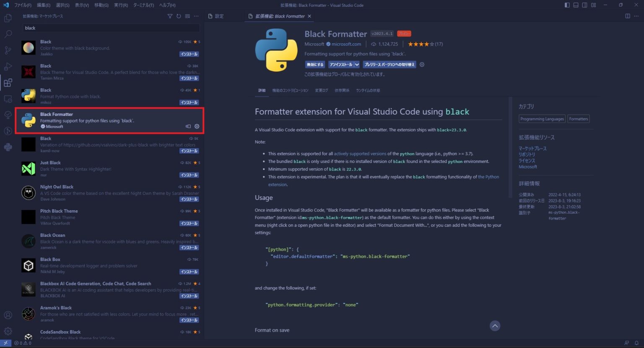
Task: Open more actions with the ... menu
Action: coord(196,16)
